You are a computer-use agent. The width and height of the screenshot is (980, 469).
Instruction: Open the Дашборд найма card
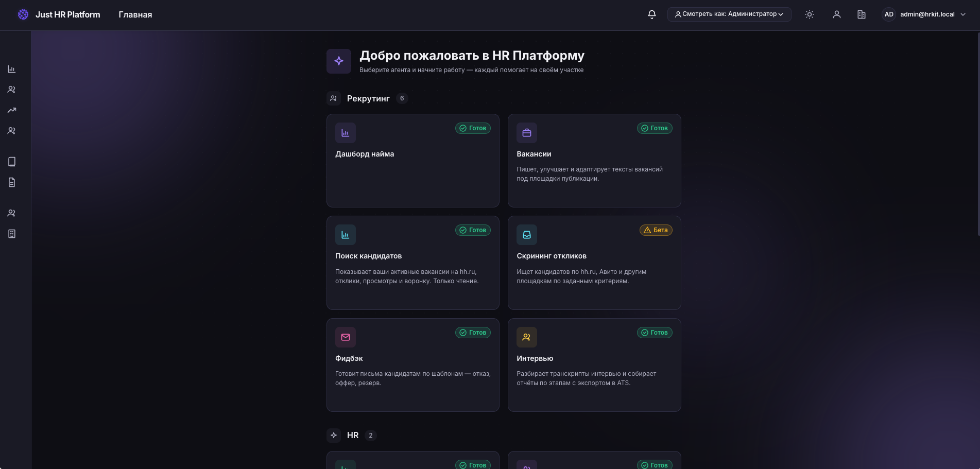coord(413,161)
